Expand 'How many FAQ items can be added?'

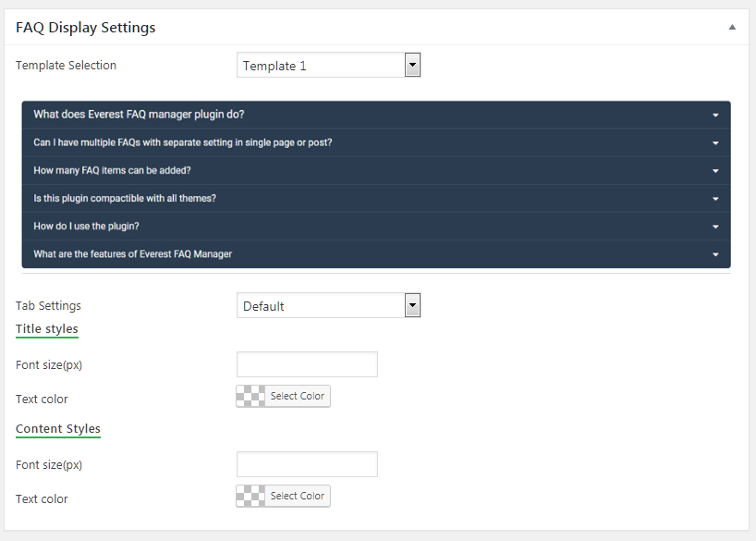tap(112, 171)
